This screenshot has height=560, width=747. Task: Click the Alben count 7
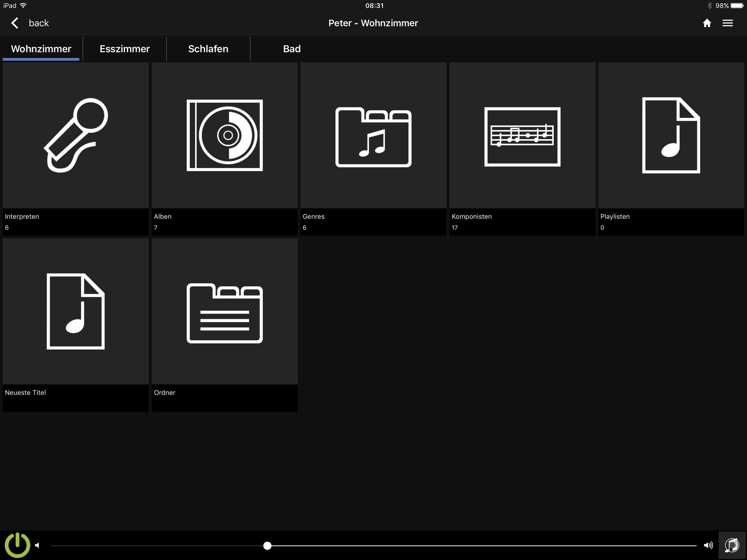point(156,228)
